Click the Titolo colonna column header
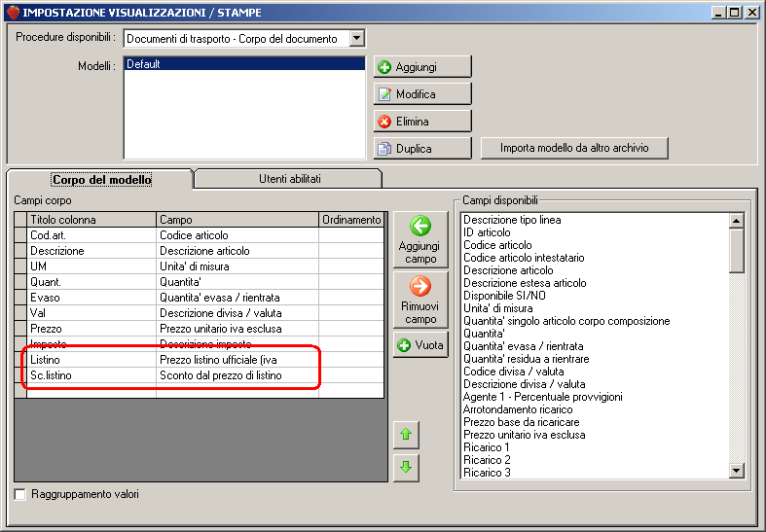 click(x=91, y=220)
